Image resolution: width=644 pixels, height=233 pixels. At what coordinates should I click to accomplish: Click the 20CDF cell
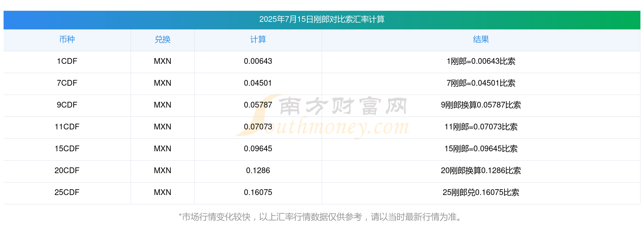click(x=67, y=171)
